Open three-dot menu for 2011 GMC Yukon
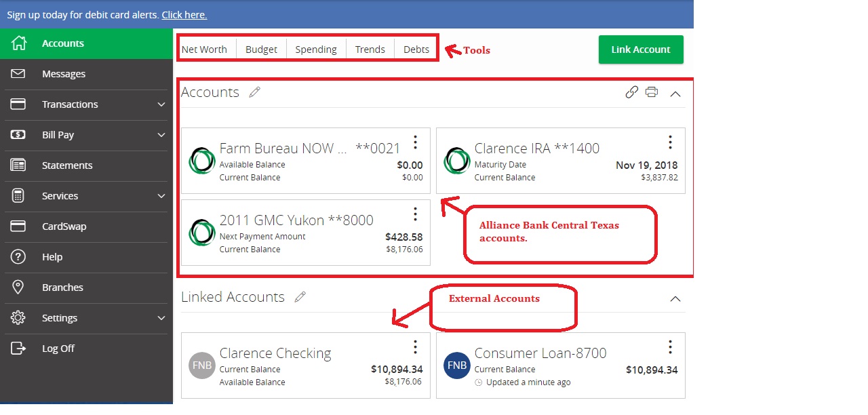Viewport: 868px width, 415px height. [x=416, y=214]
